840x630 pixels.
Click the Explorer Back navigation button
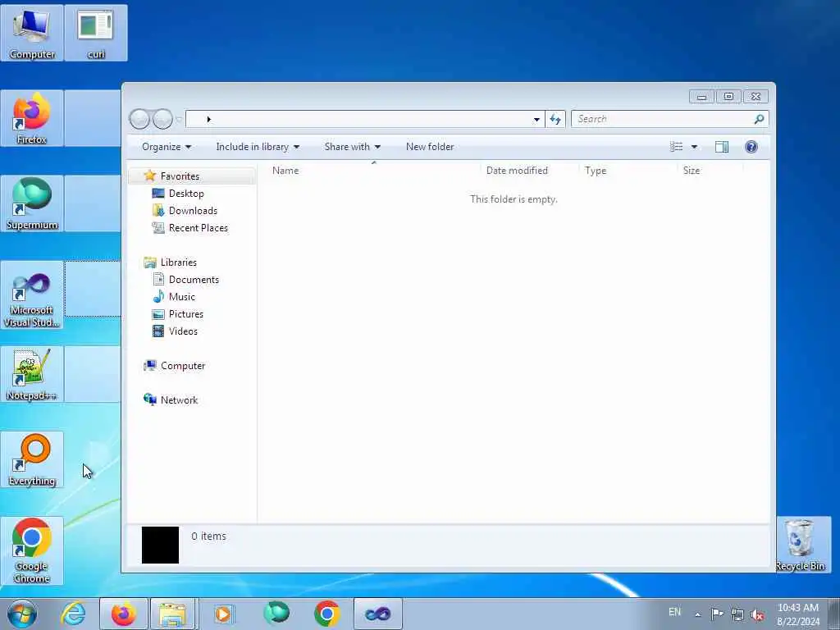tap(139, 119)
